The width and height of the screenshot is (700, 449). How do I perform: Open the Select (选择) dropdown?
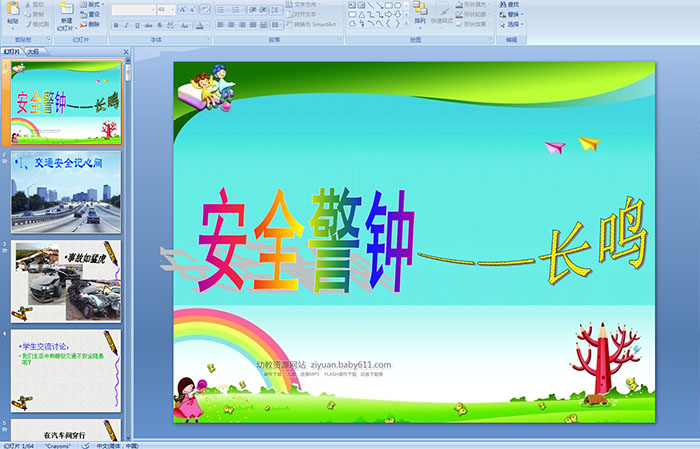tap(512, 24)
